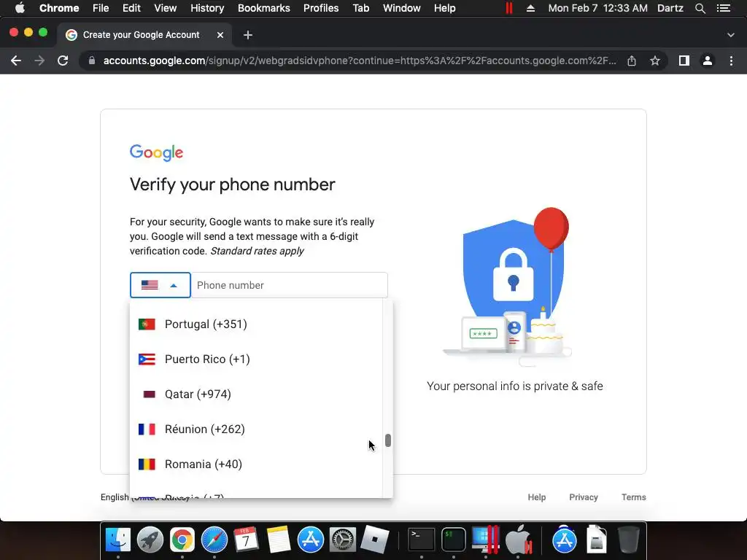The width and height of the screenshot is (747, 560).
Task: Open the Chrome profile avatar
Action: coord(708,61)
